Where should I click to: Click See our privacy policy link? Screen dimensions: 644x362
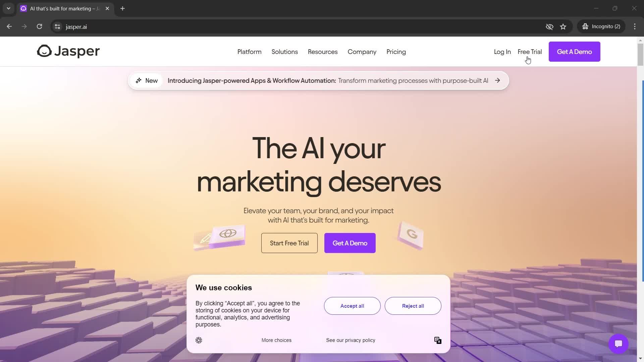click(x=350, y=340)
